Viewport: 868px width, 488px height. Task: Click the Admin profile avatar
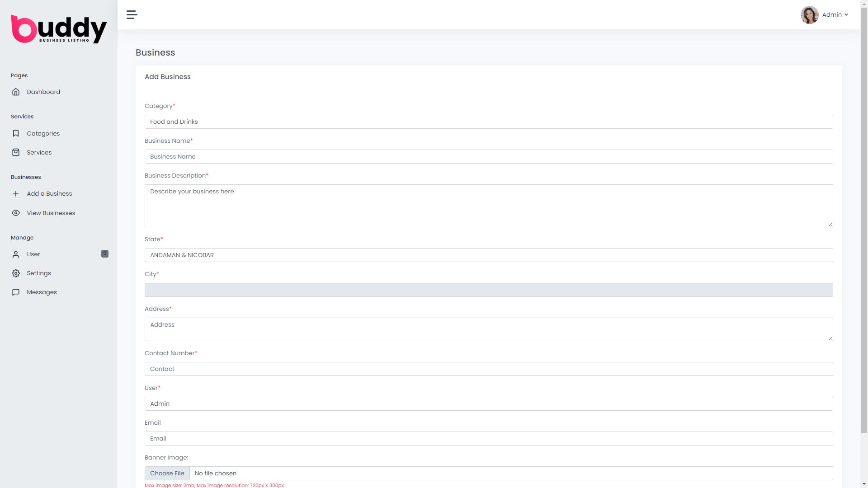pyautogui.click(x=809, y=15)
